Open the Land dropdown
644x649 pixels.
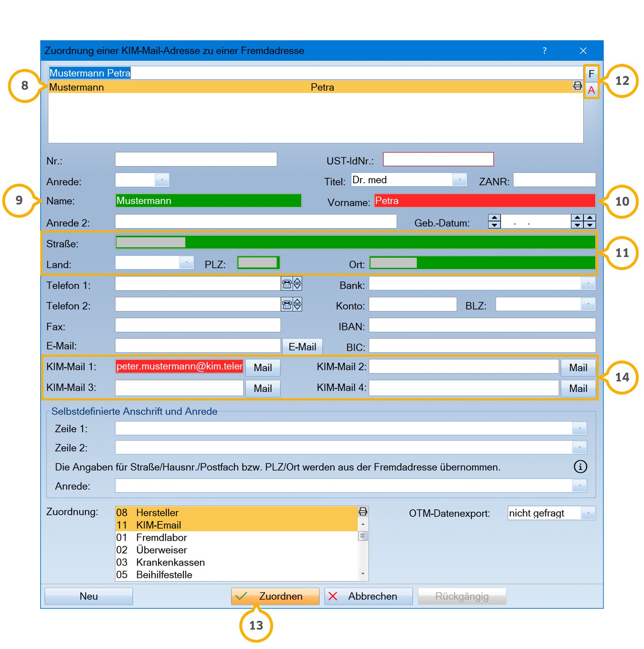click(x=187, y=263)
